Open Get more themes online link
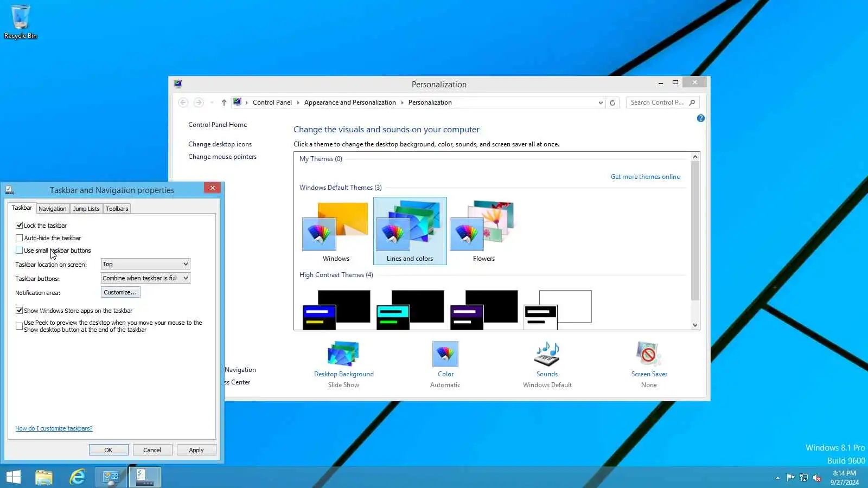 645,177
